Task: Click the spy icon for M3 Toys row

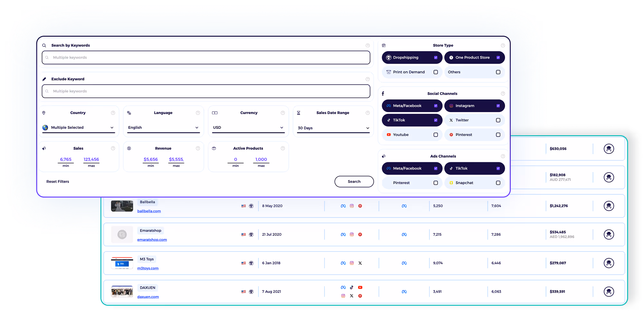Action: (x=609, y=263)
